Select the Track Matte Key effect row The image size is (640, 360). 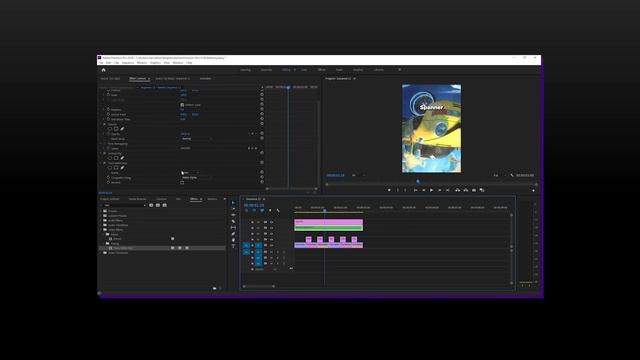click(x=162, y=248)
